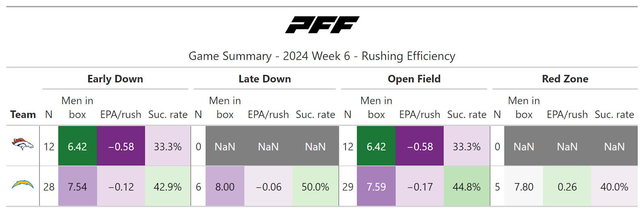This screenshot has width=644, height=213.
Task: Select the Open Field column group header
Action: [x=414, y=79]
